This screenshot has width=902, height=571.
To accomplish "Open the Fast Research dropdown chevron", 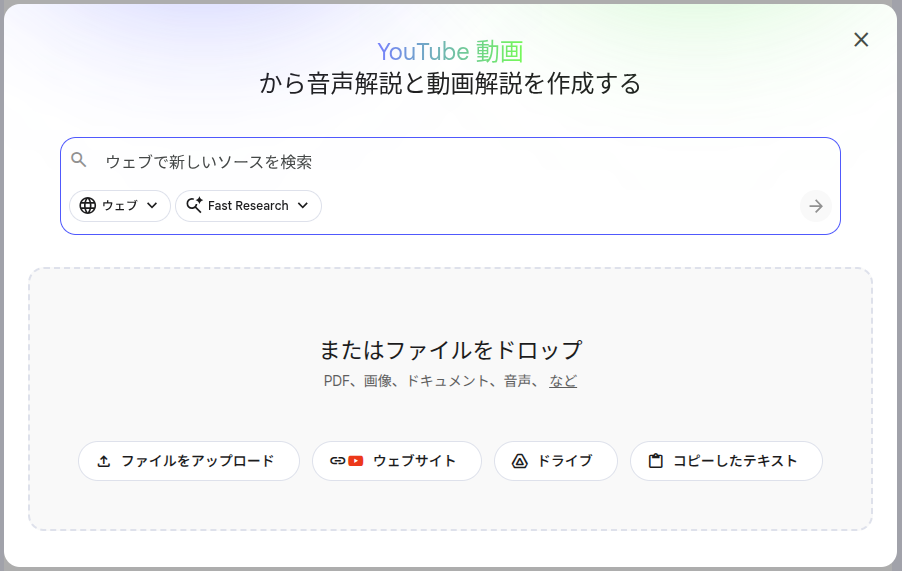I will click(303, 206).
